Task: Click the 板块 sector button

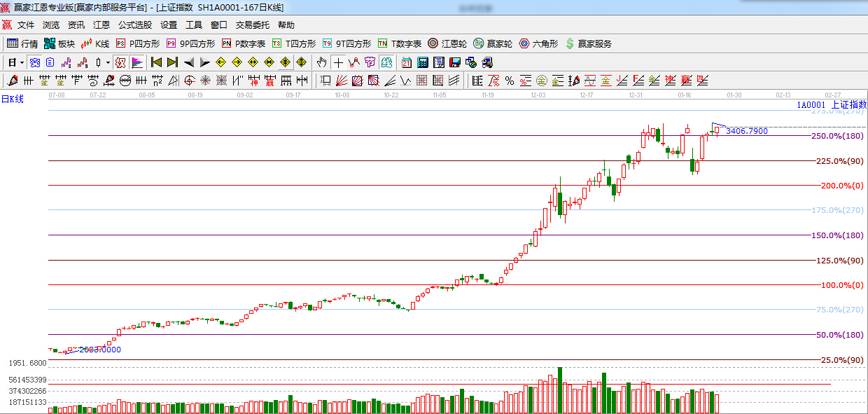Action: (x=59, y=43)
